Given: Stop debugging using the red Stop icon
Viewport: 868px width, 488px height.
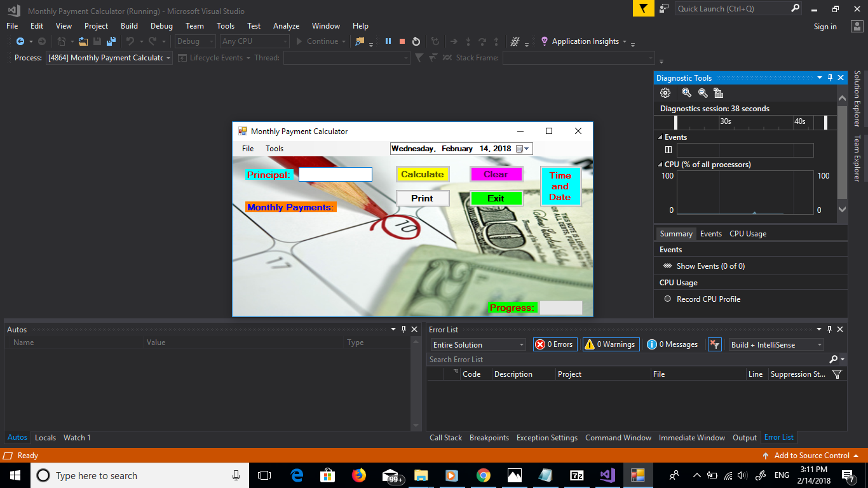Looking at the screenshot, I should point(401,41).
